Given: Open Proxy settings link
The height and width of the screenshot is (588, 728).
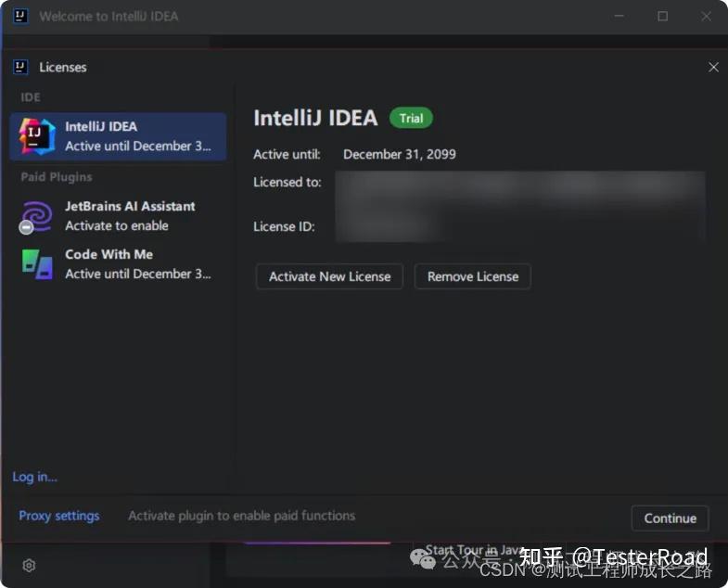Looking at the screenshot, I should [x=59, y=516].
